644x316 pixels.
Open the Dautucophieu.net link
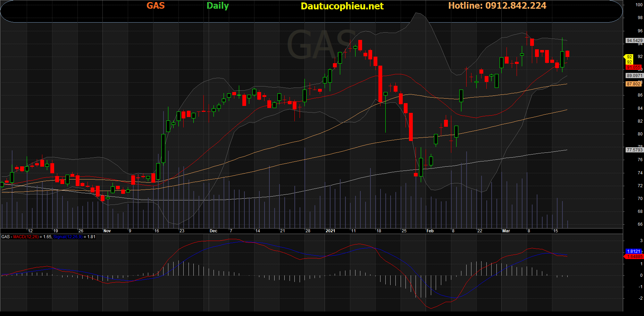coord(342,6)
